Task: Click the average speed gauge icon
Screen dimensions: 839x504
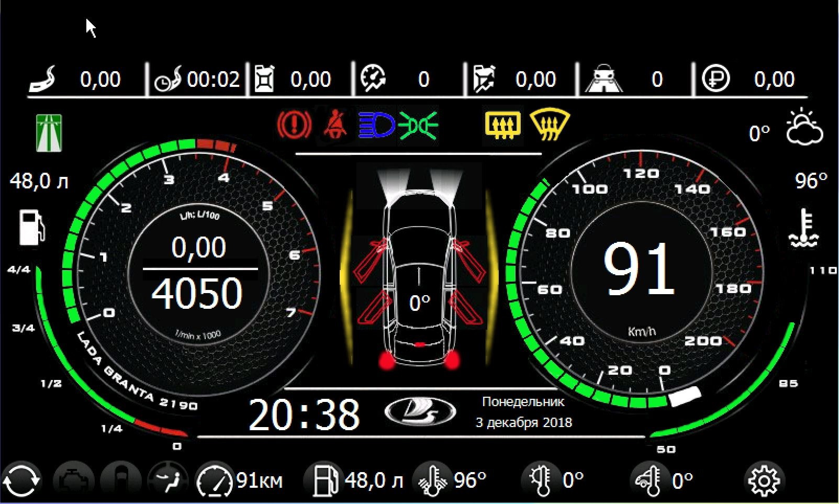Action: pyautogui.click(x=373, y=79)
